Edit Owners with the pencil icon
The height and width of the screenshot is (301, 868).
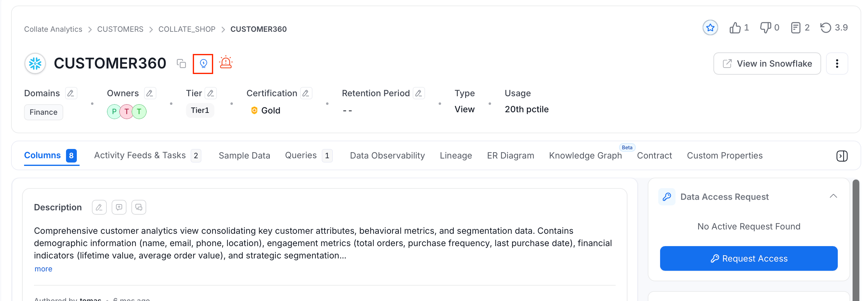click(x=150, y=93)
